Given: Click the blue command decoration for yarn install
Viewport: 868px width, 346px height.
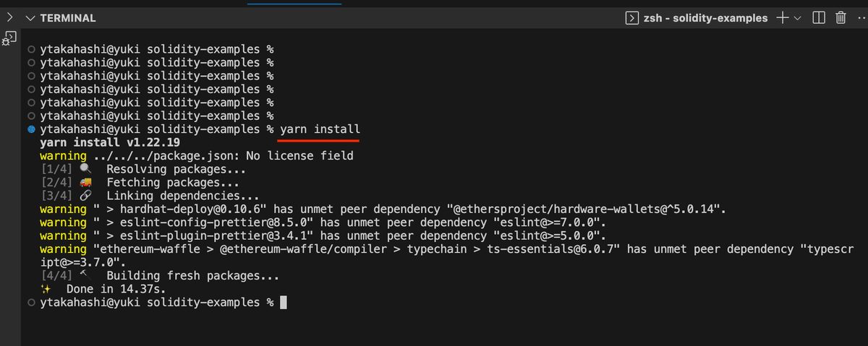Looking at the screenshot, I should pyautogui.click(x=30, y=129).
